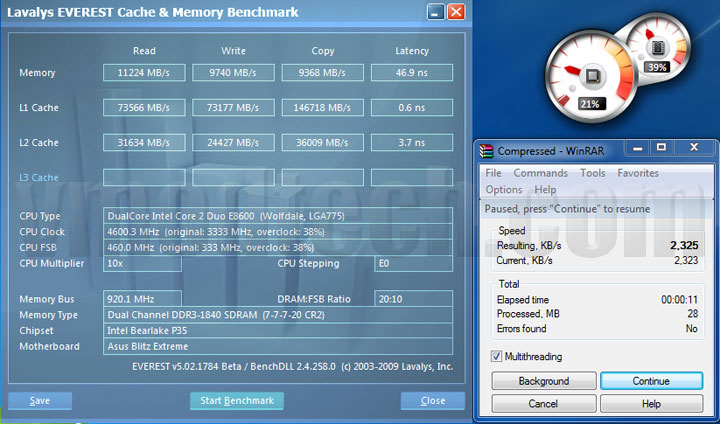Click L1 Cache Read value 73566 MB/s
This screenshot has height=424, width=720.
144,107
